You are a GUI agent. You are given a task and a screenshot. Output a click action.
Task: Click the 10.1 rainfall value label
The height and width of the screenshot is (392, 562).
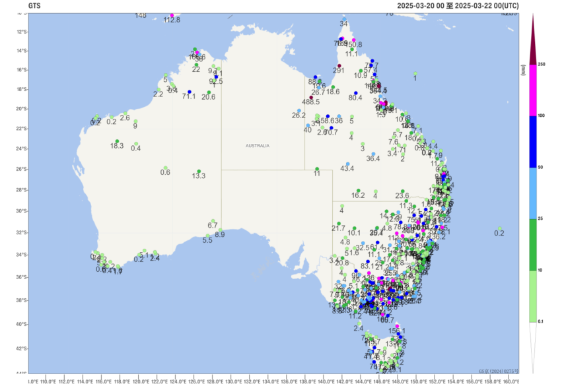click(x=354, y=233)
